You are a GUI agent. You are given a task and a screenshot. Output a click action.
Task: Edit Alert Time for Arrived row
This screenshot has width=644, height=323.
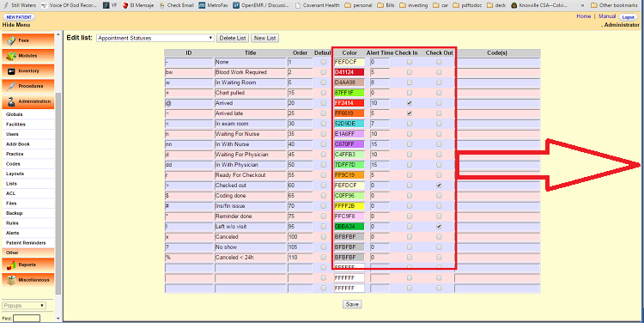[x=380, y=103]
